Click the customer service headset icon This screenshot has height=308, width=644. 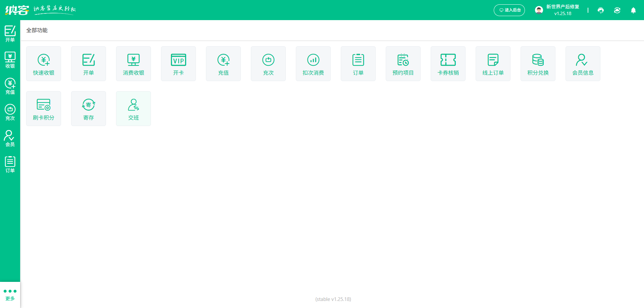coord(601,10)
